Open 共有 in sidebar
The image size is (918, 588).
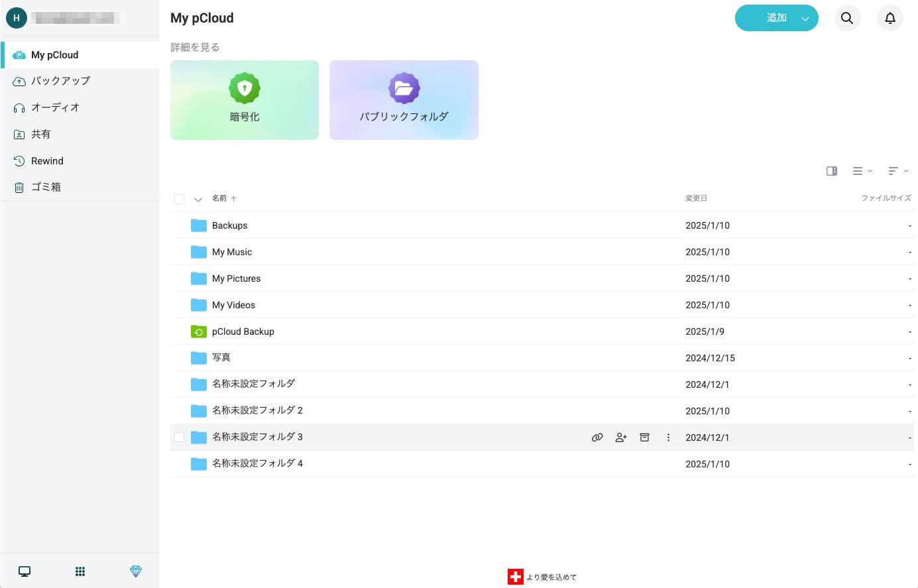click(x=80, y=134)
